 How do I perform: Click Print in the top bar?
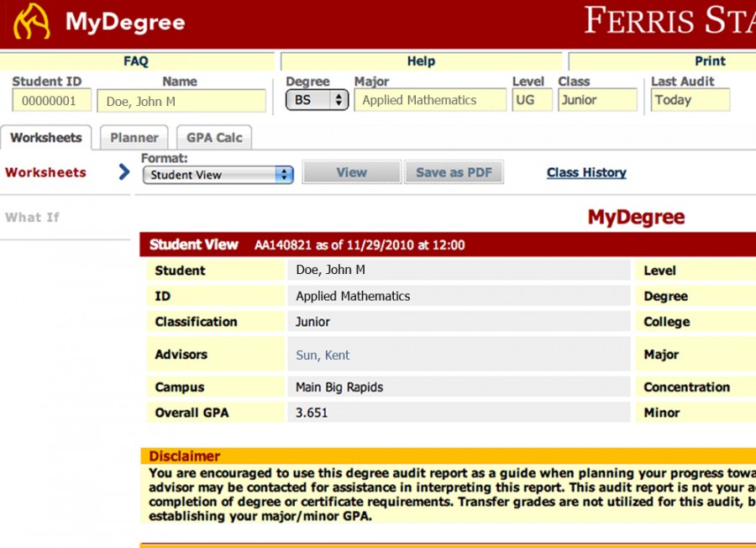coord(710,61)
